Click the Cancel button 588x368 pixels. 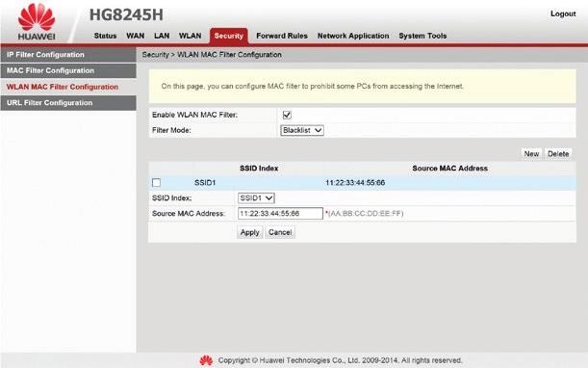point(280,232)
